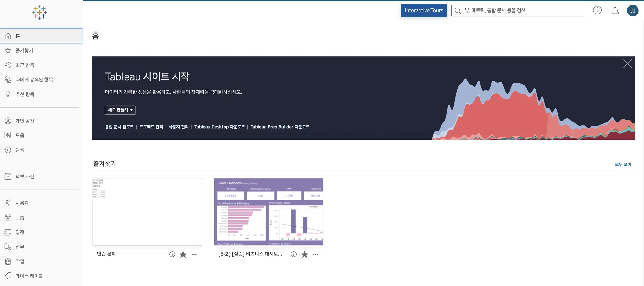This screenshot has height=286, width=644.
Task: Show info for 연습 문제 workbook
Action: tap(172, 254)
